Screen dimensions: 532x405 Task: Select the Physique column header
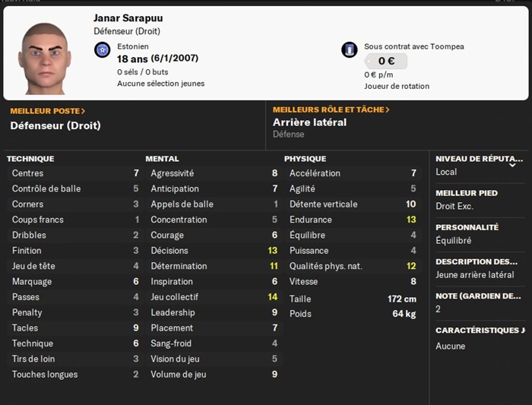click(305, 159)
